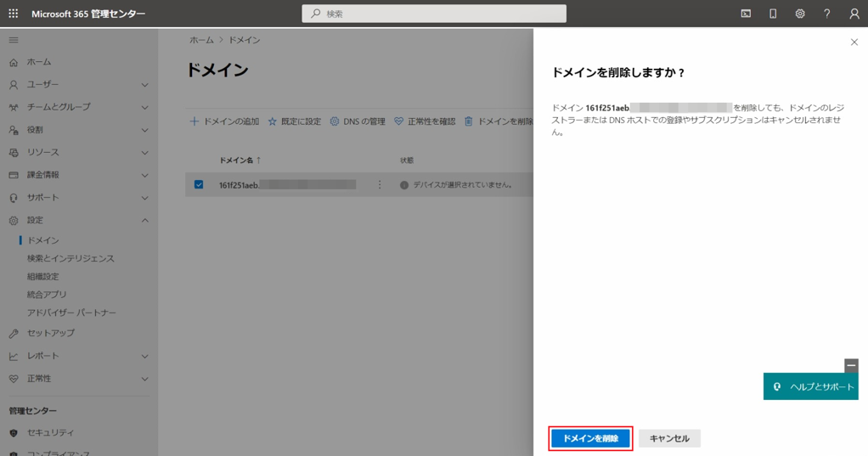Click the キャンセル button

(x=669, y=438)
